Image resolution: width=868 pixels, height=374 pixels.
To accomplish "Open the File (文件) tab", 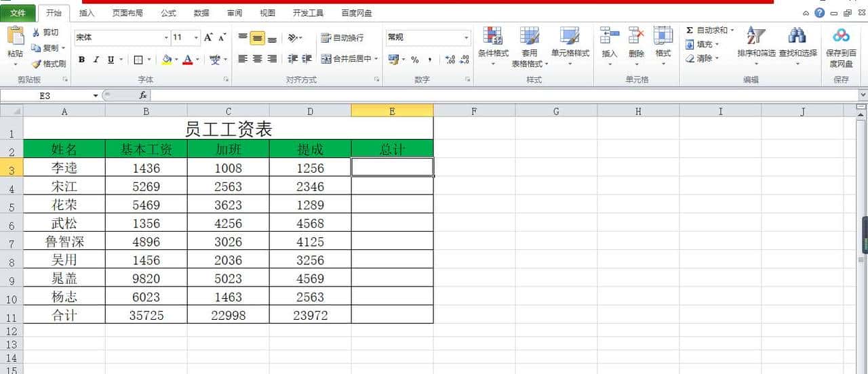I will 18,13.
